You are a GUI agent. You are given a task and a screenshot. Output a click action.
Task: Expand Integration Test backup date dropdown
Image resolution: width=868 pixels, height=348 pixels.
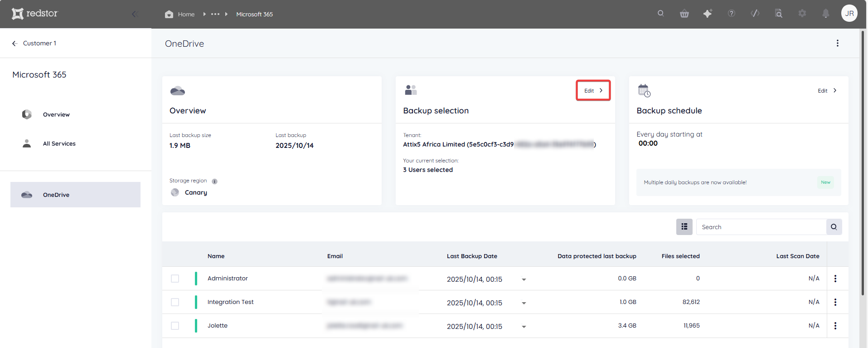tap(524, 303)
